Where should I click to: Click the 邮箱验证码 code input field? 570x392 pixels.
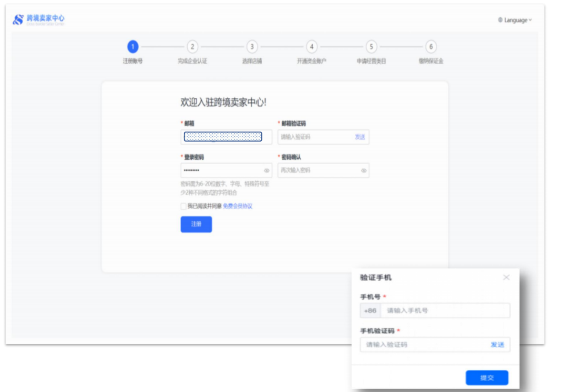313,137
